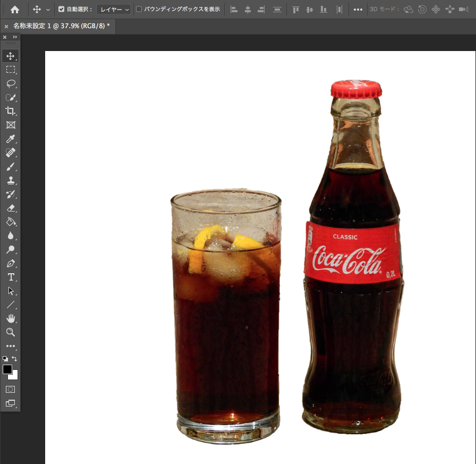Select the 3D drag (pan) mode icon
The image size is (476, 464).
[x=436, y=10]
